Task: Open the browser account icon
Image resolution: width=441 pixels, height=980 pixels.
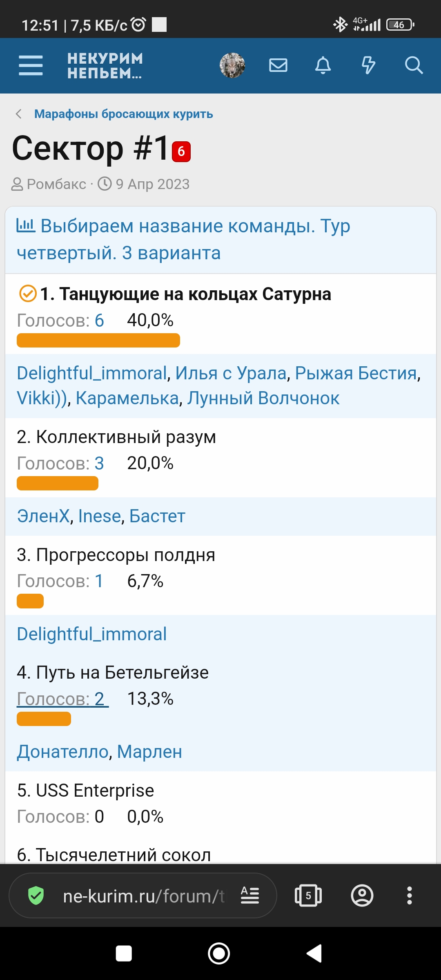Action: 362,895
